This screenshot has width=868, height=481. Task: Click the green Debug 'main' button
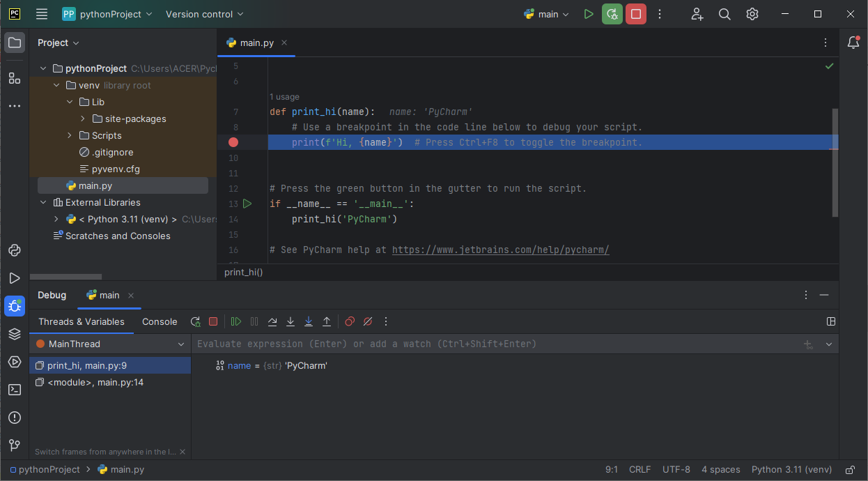[x=612, y=14]
